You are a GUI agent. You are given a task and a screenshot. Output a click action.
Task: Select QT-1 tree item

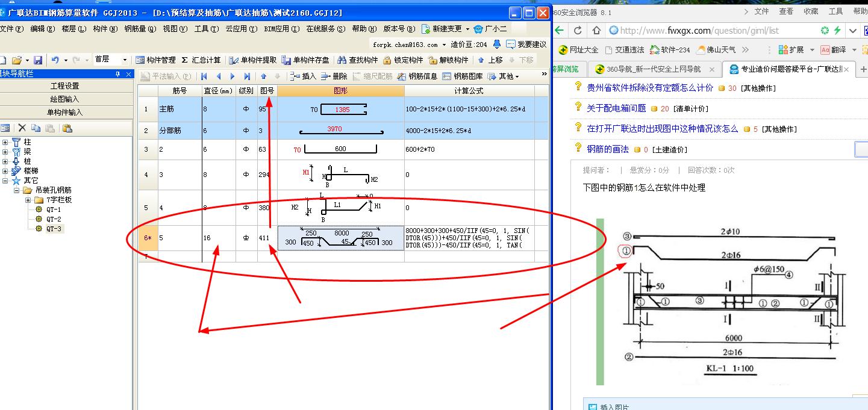(54, 210)
